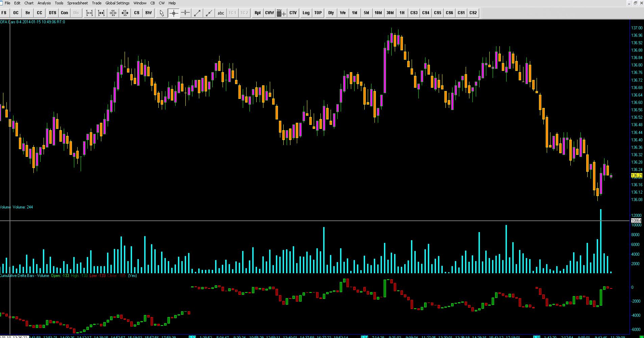Set chart to the 5M timeframe
The image size is (644, 338).
[x=366, y=13]
